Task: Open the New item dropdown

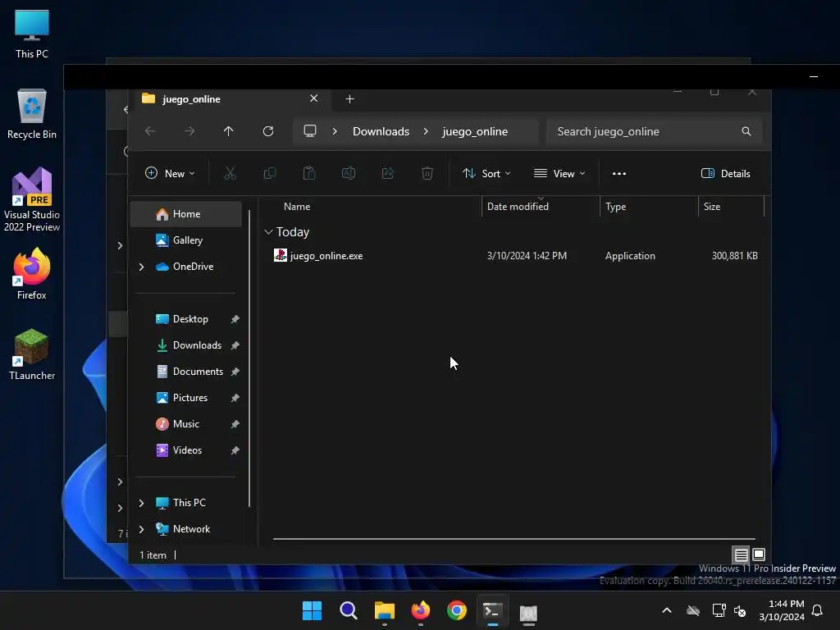Action: tap(171, 174)
